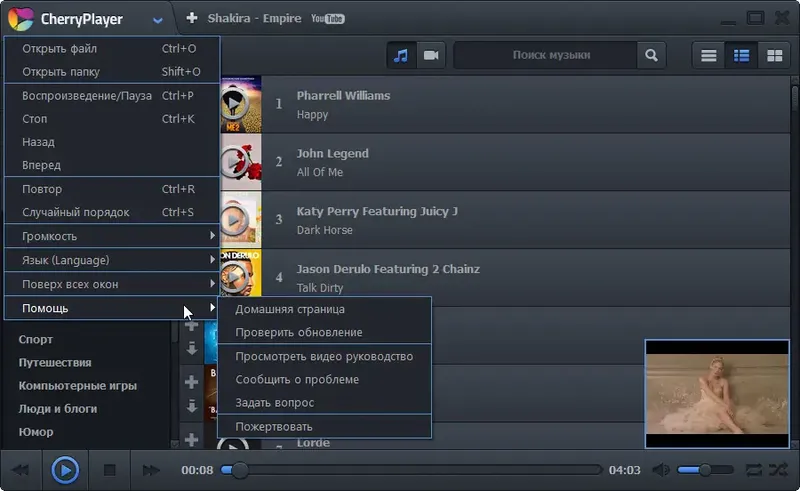
Task: Select Сообщить о проблеме
Action: click(x=324, y=379)
